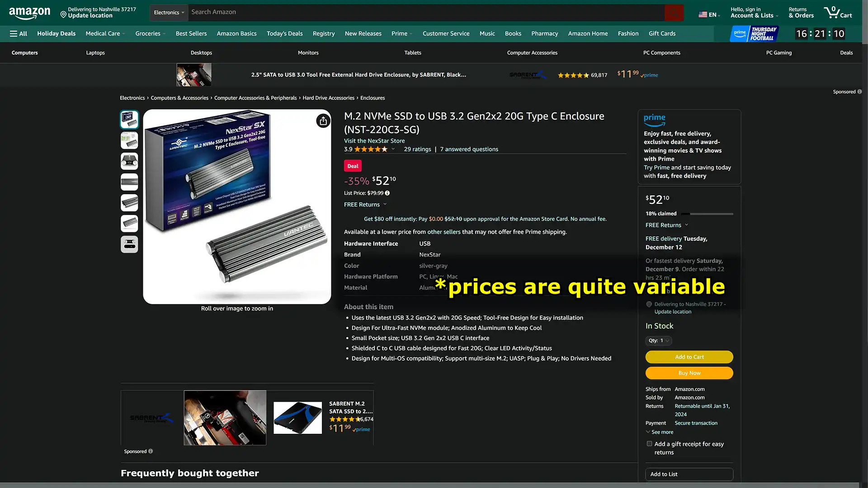Click the Prime logo in sidebar
868x488 pixels.
point(654,119)
